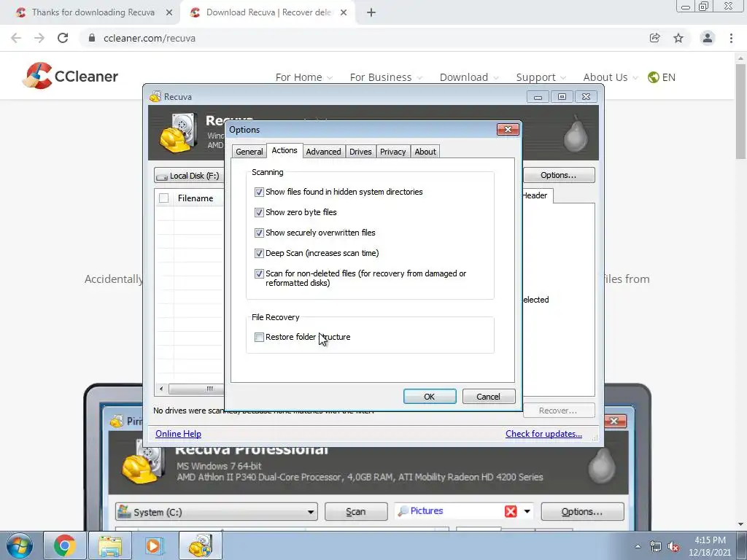The width and height of the screenshot is (747, 560).
Task: Click the share page icon
Action: pos(654,38)
